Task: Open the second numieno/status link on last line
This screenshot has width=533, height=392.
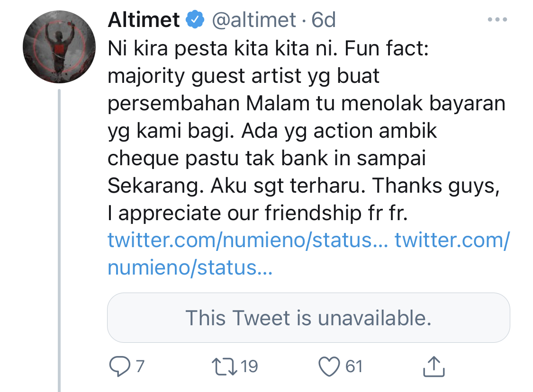Action: pyautogui.click(x=190, y=268)
